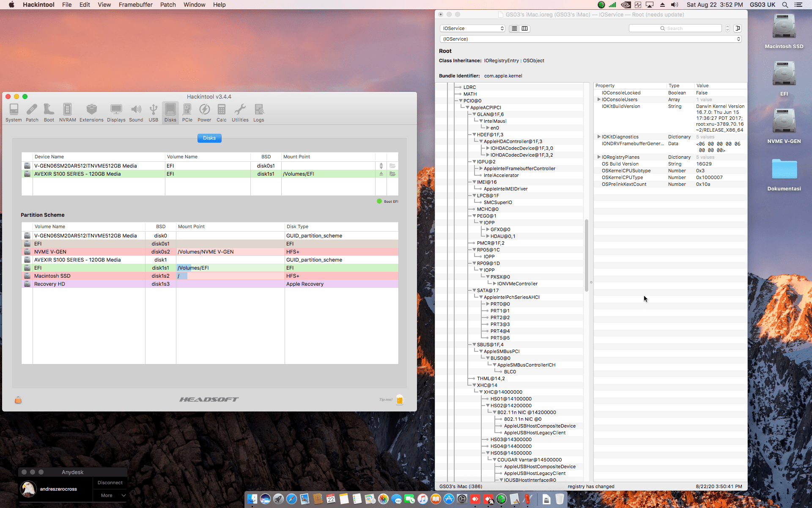The width and height of the screenshot is (812, 508).
Task: Open Finder from the Dock
Action: tap(252, 499)
